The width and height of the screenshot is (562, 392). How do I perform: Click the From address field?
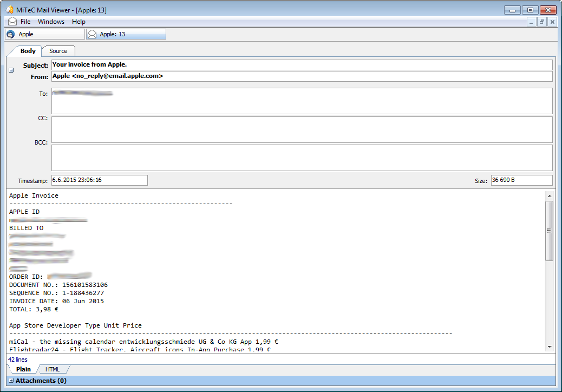[x=302, y=76]
